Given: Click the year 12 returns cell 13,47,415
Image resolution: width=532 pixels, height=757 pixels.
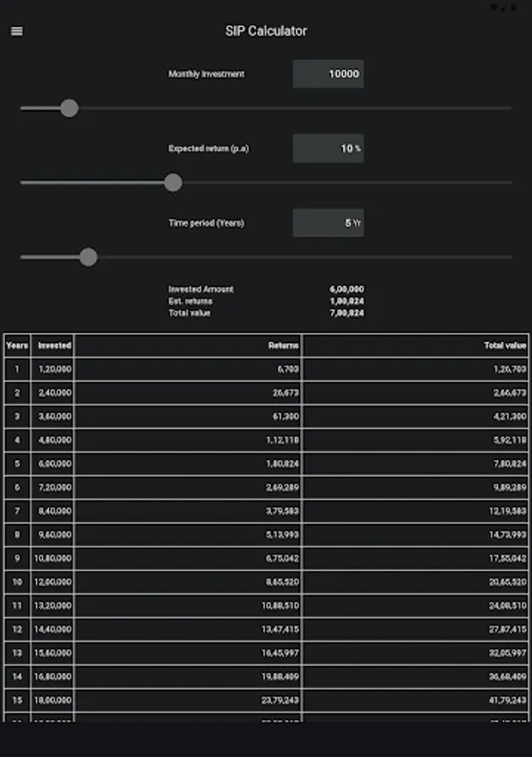Looking at the screenshot, I should tap(282, 629).
